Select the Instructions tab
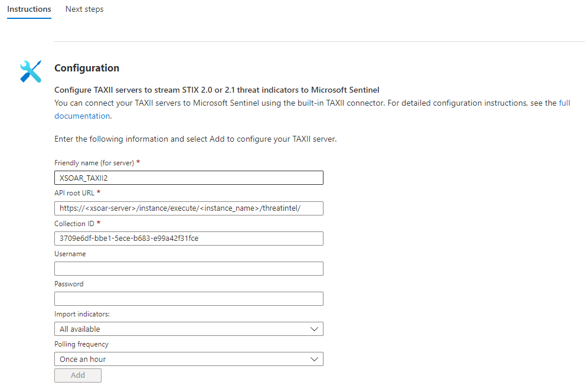 pyautogui.click(x=29, y=9)
